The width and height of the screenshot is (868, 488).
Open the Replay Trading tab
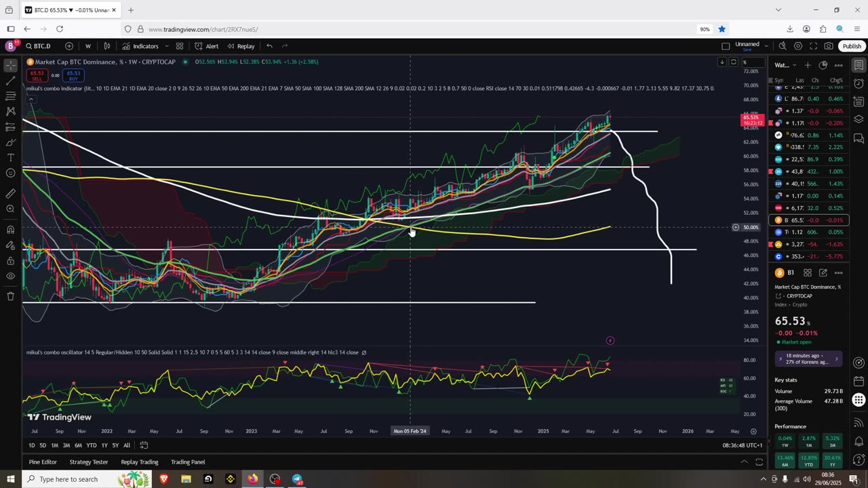pyautogui.click(x=140, y=462)
